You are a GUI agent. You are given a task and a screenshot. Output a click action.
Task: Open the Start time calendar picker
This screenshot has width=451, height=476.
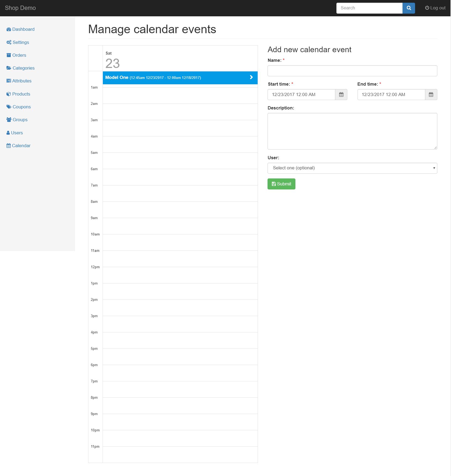[x=341, y=94]
